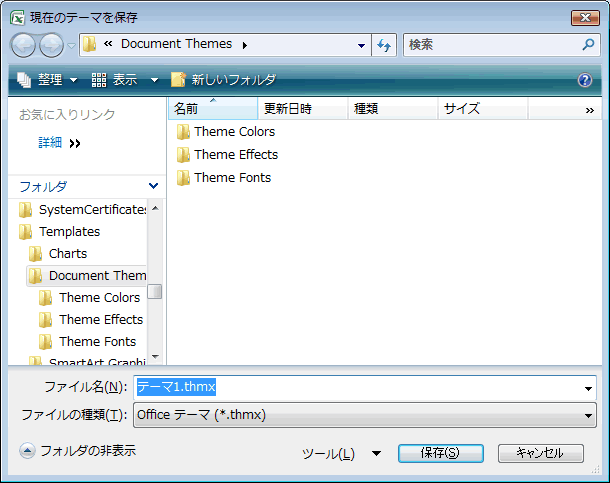This screenshot has height=483, width=610.
Task: Click the folder tree scroll up arrow
Action: click(x=155, y=208)
